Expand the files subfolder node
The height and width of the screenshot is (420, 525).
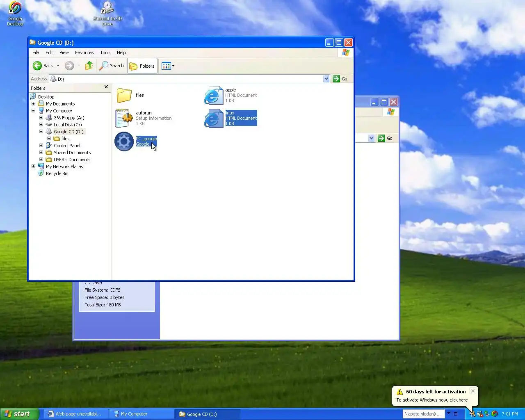pos(49,139)
